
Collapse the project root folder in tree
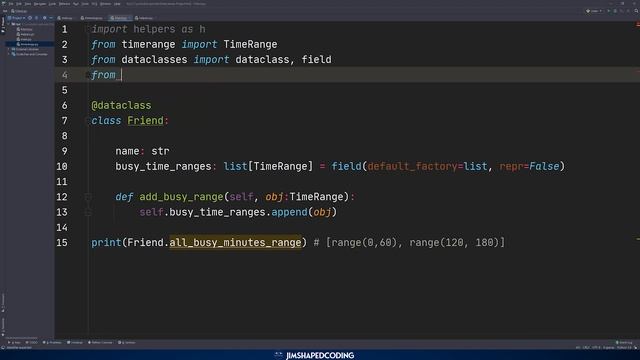pos(8,24)
